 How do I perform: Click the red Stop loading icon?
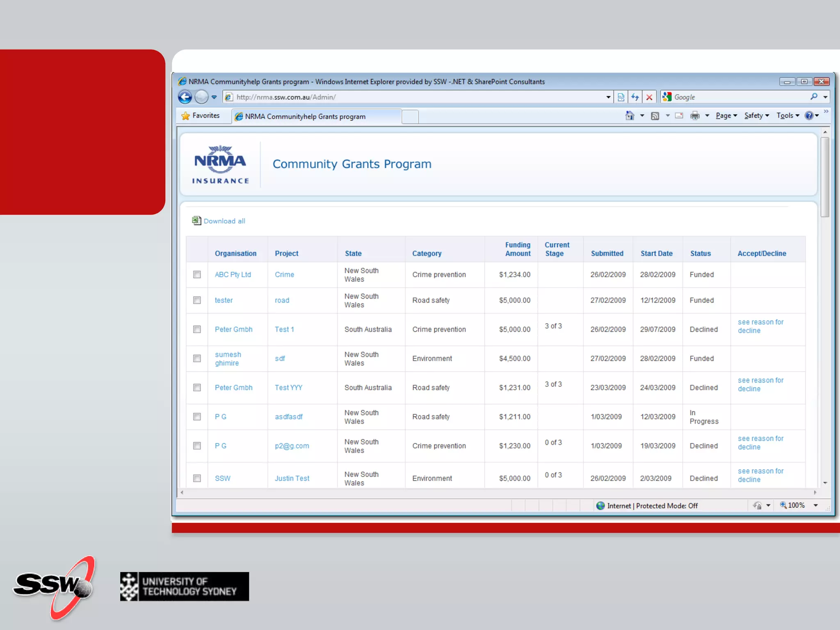[x=649, y=97]
